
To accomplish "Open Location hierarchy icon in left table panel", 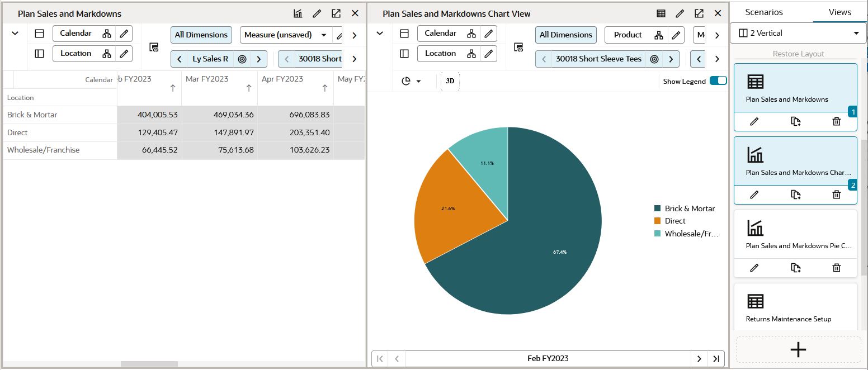I will (107, 54).
